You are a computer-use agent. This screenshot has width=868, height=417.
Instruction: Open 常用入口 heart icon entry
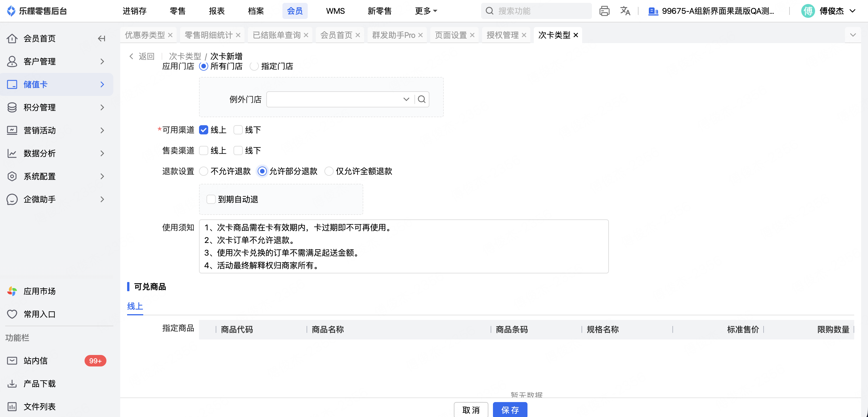pos(12,314)
